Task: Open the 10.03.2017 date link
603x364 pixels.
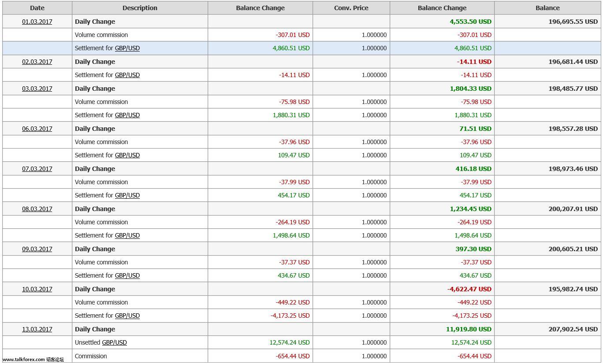Action: click(37, 289)
